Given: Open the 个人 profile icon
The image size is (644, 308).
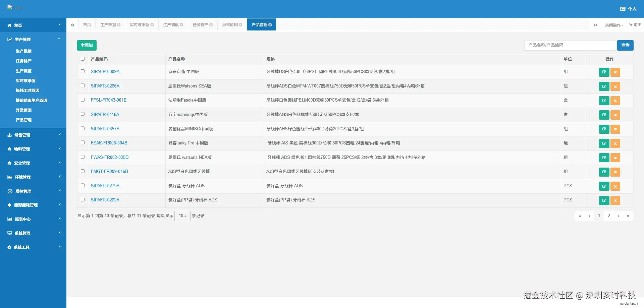Looking at the screenshot, I should (623, 9).
